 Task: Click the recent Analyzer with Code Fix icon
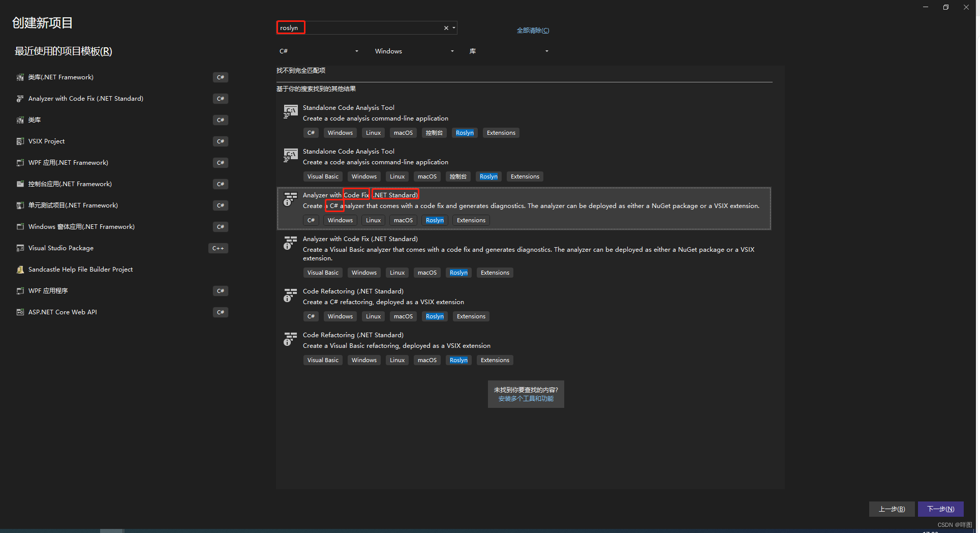(x=20, y=99)
